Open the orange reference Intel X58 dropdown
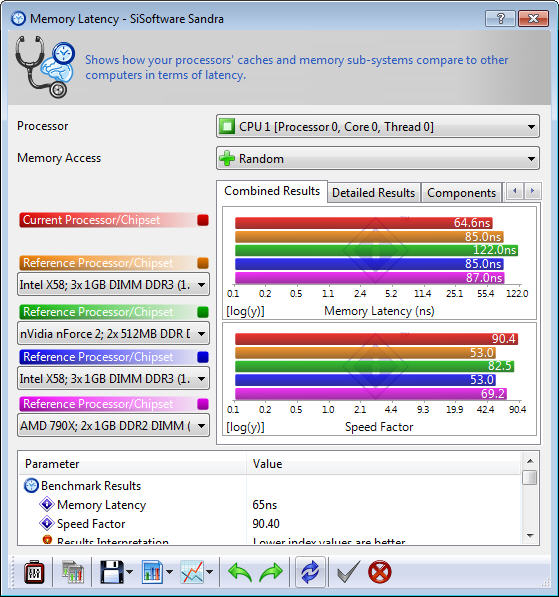Screen dimensions: 559x597 [113, 284]
